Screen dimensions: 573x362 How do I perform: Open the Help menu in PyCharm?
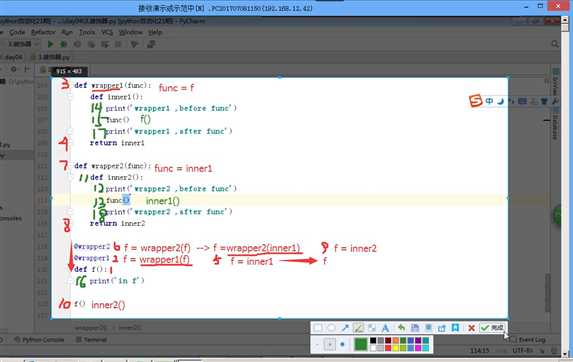point(155,32)
